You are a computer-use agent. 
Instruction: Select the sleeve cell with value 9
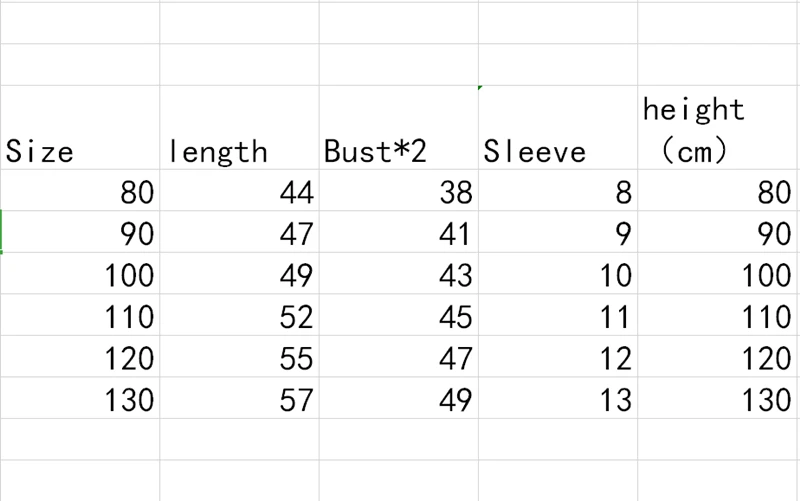pyautogui.click(x=558, y=232)
